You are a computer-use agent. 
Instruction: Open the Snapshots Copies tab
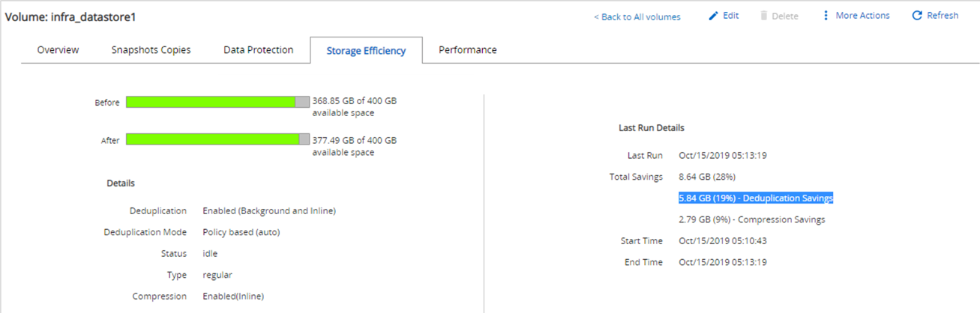pyautogui.click(x=151, y=50)
